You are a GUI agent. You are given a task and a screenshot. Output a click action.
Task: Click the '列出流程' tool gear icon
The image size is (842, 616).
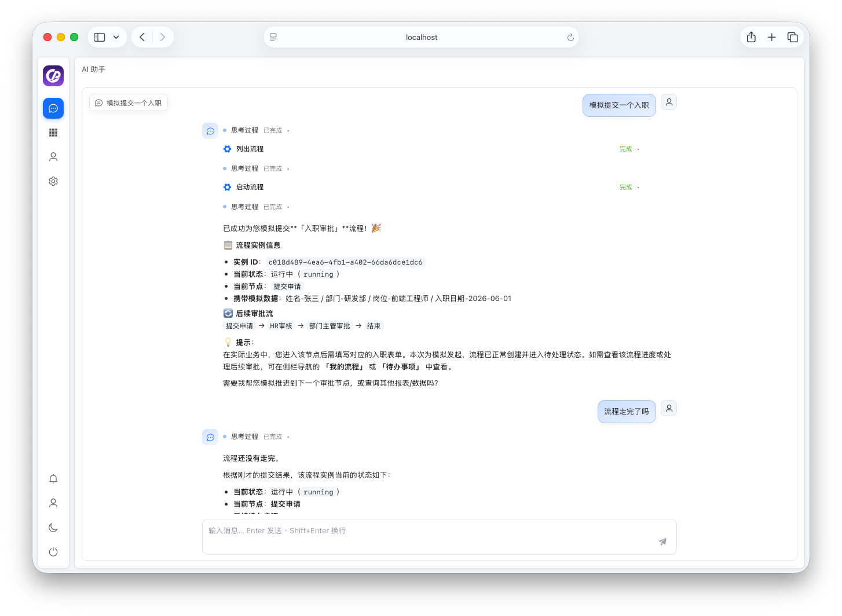[228, 149]
